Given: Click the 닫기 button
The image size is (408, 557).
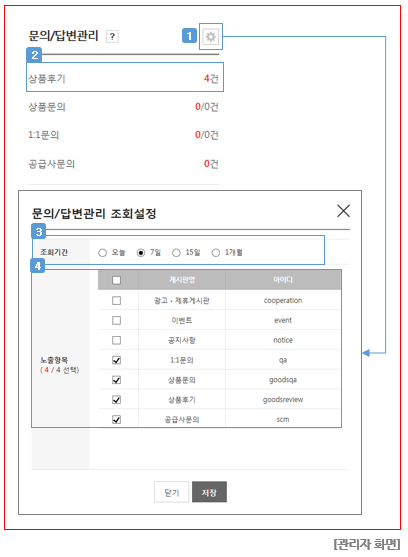Looking at the screenshot, I should 172,492.
